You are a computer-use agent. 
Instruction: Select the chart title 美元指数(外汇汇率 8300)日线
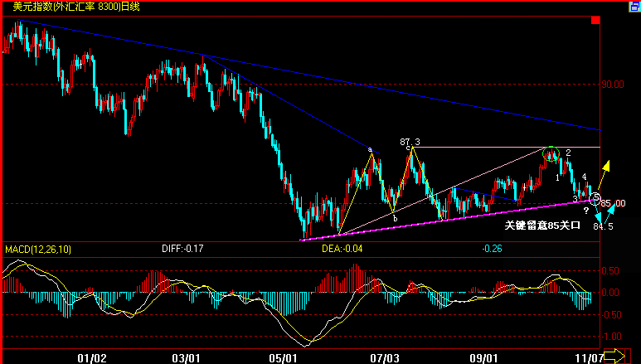click(x=76, y=7)
